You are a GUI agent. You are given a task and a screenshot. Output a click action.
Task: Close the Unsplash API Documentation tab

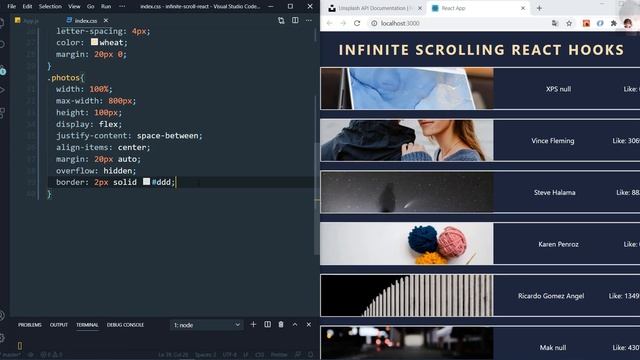[x=420, y=8]
